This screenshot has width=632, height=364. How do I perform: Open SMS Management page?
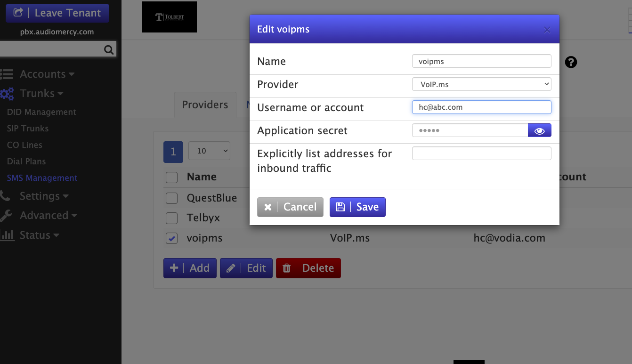coord(42,178)
